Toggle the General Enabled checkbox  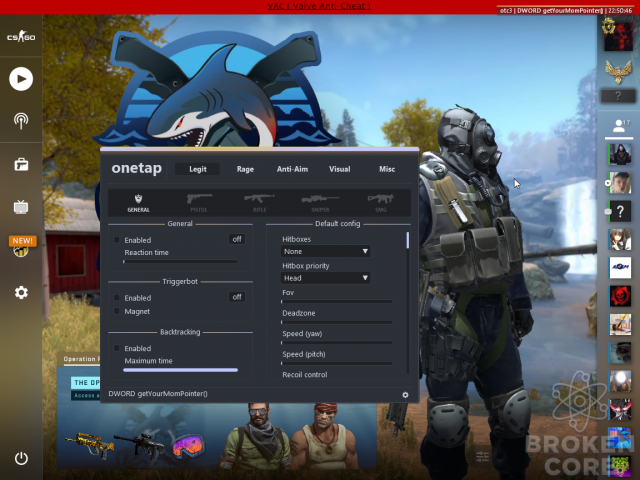[x=117, y=240]
